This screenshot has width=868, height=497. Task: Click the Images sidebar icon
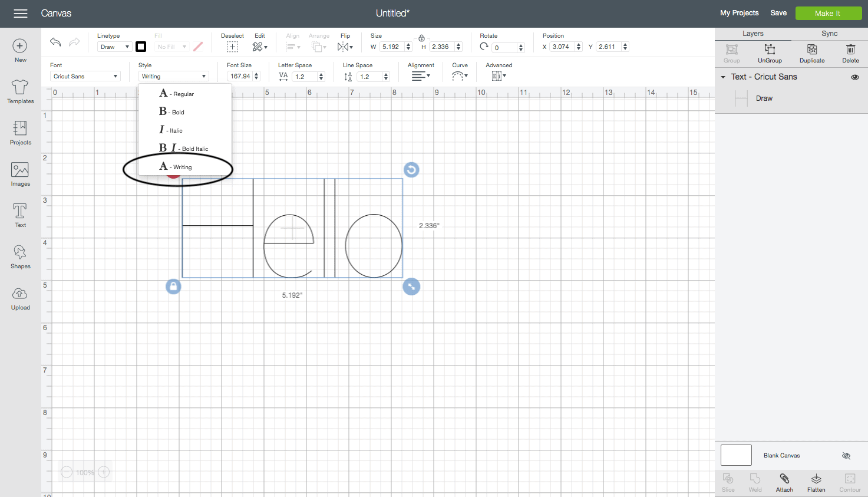click(20, 175)
